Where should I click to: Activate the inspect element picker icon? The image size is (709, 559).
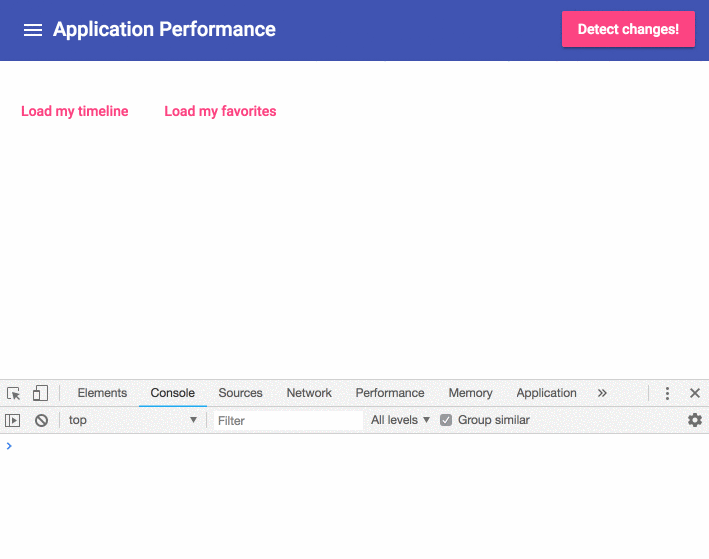coord(14,393)
